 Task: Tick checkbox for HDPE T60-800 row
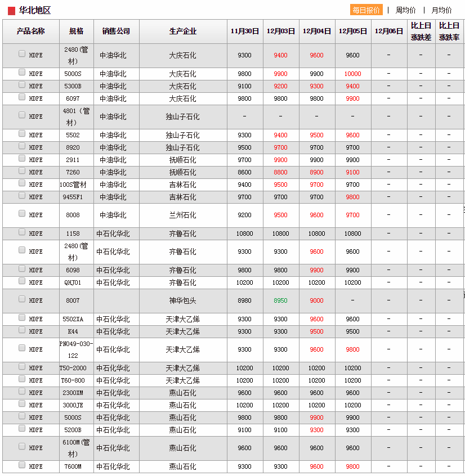point(22,379)
